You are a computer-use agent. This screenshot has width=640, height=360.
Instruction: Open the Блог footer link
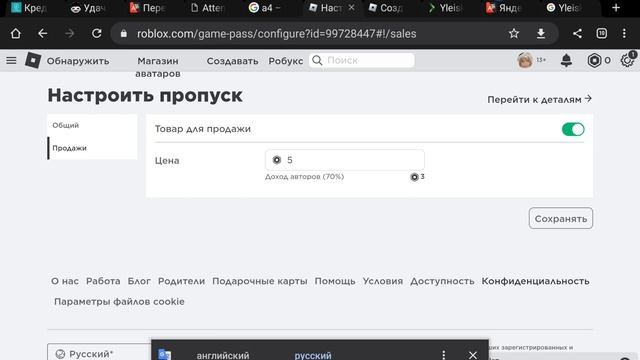(139, 281)
